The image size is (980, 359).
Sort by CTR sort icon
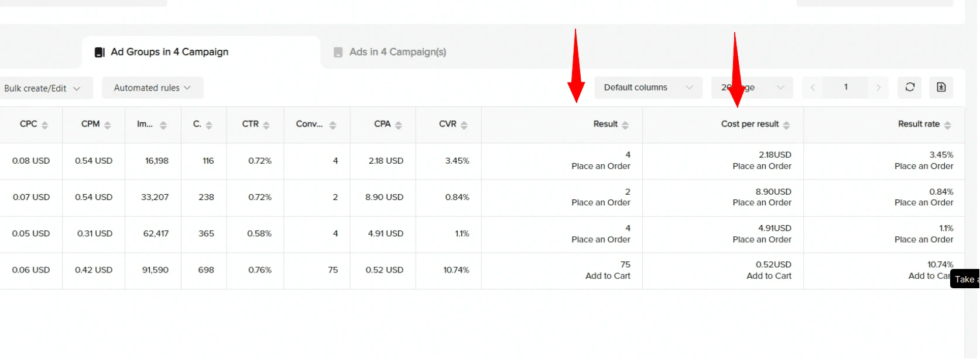(266, 125)
